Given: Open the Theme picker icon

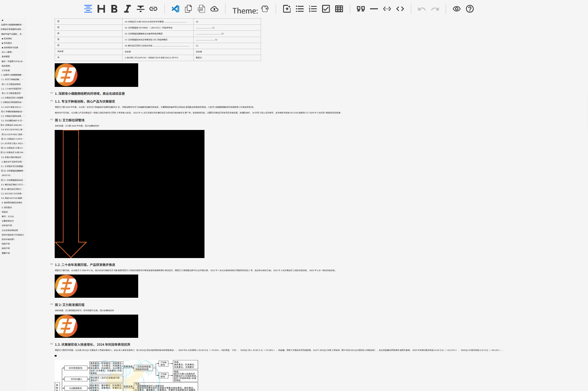Looking at the screenshot, I should pos(265,9).
